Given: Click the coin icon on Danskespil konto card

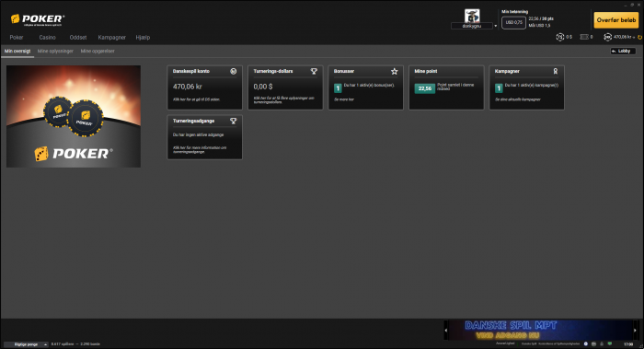Looking at the screenshot, I should click(x=234, y=71).
